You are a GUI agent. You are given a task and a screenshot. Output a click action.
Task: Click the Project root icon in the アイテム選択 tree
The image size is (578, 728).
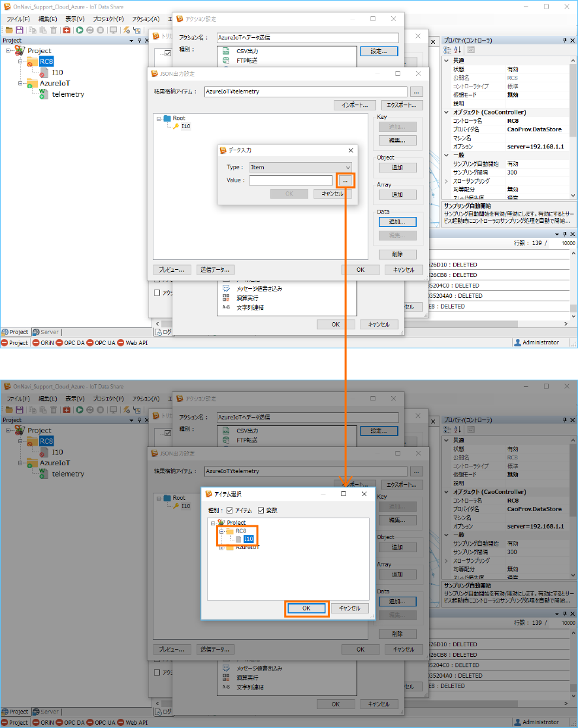coord(221,523)
